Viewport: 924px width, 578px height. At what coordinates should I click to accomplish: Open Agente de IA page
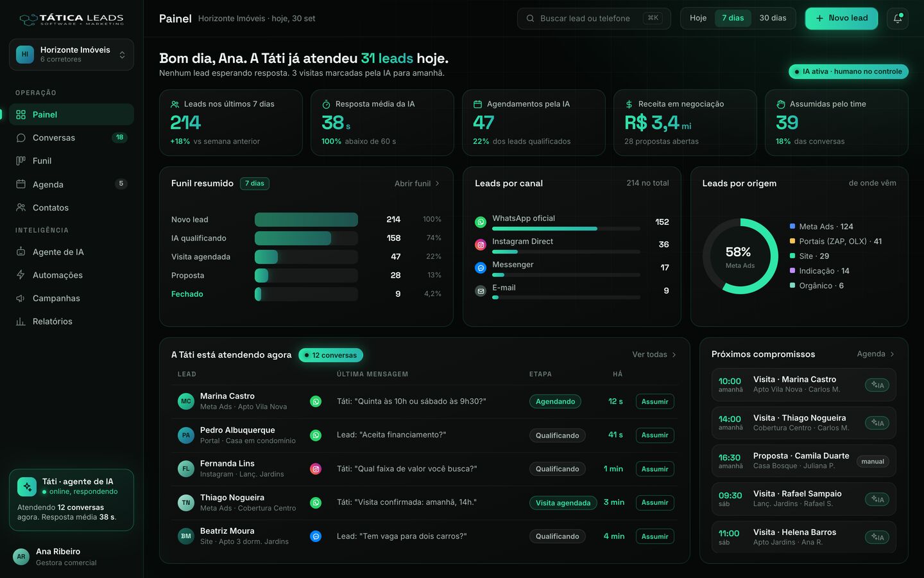(x=71, y=252)
